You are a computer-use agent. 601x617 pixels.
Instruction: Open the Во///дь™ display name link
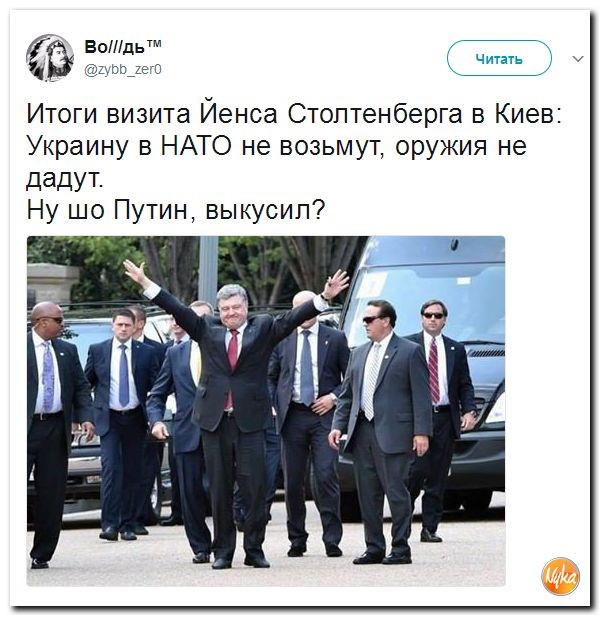(122, 47)
